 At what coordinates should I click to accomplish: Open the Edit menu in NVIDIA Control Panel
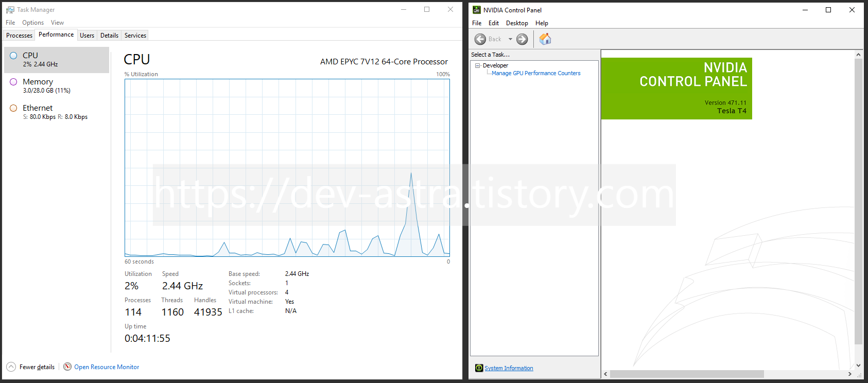494,23
